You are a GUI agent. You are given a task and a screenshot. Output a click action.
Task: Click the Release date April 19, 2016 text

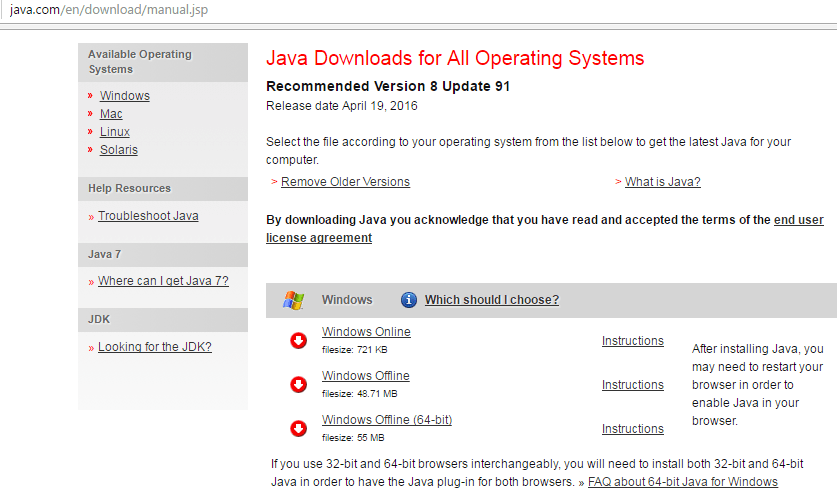tap(341, 106)
